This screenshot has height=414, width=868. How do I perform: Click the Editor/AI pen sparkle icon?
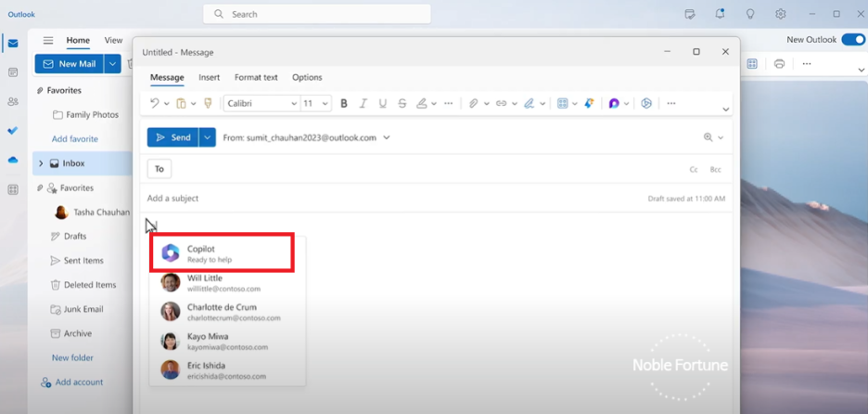tap(589, 103)
